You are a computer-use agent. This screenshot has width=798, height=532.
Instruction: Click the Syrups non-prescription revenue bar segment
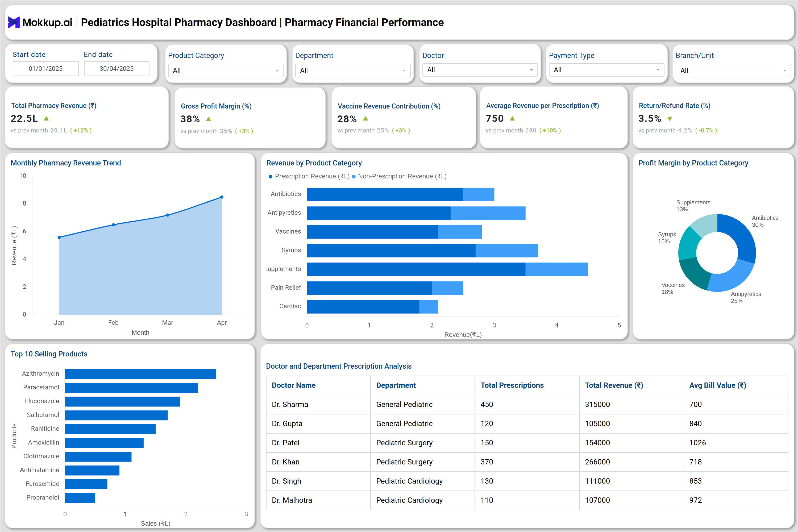pos(506,250)
